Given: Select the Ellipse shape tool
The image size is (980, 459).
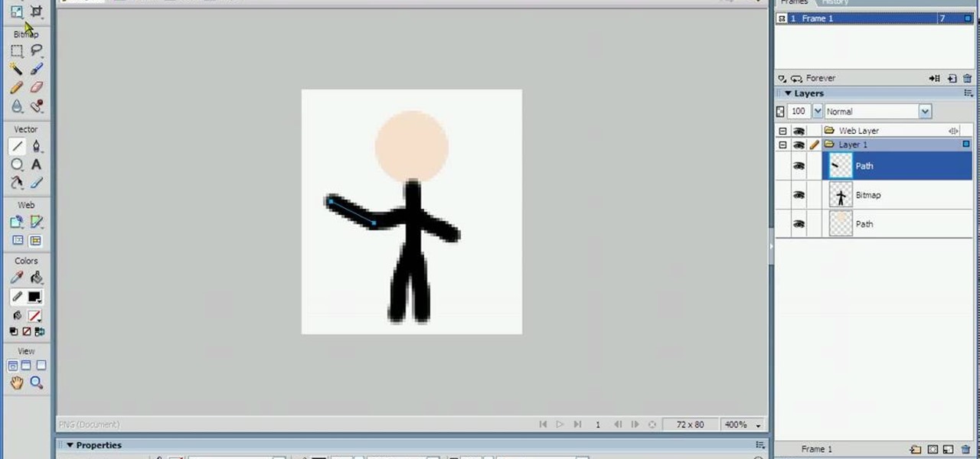Looking at the screenshot, I should [x=17, y=164].
